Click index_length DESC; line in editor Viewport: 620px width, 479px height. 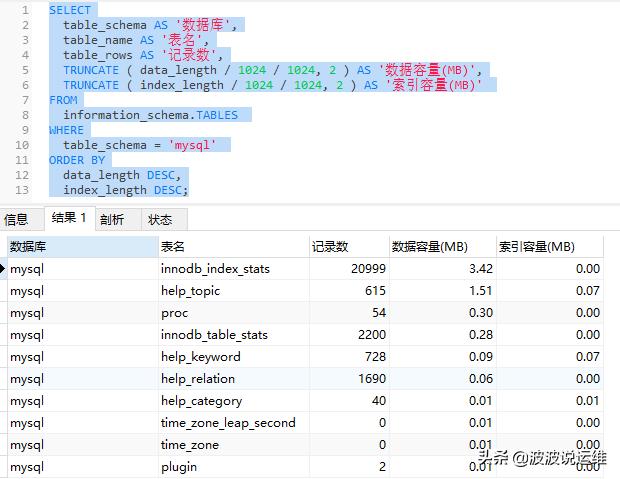(126, 190)
